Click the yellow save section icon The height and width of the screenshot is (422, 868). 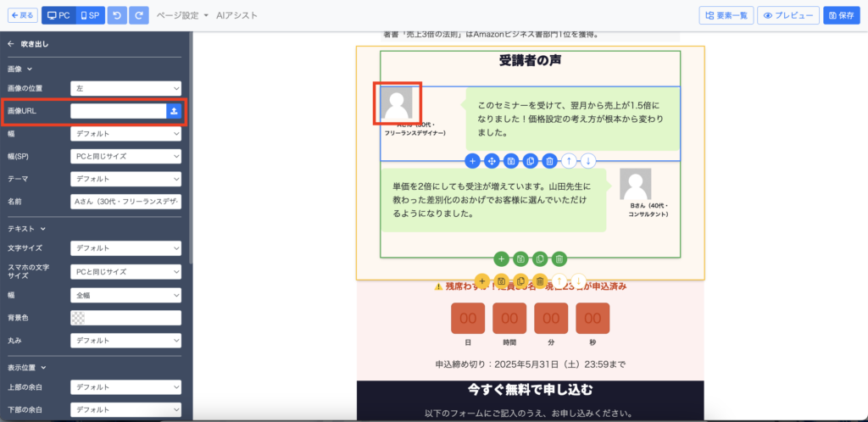pos(501,281)
